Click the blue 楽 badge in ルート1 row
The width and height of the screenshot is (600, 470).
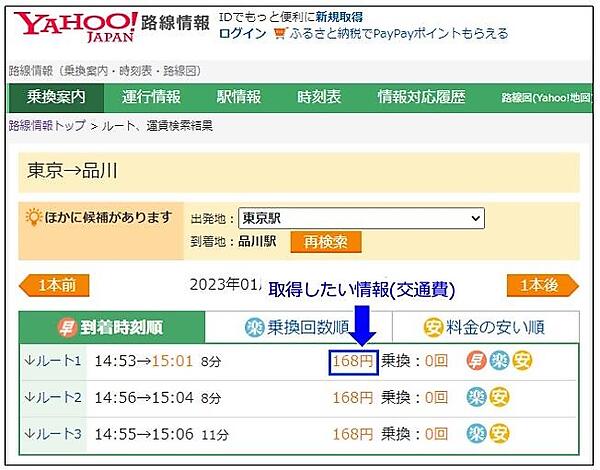pos(499,361)
